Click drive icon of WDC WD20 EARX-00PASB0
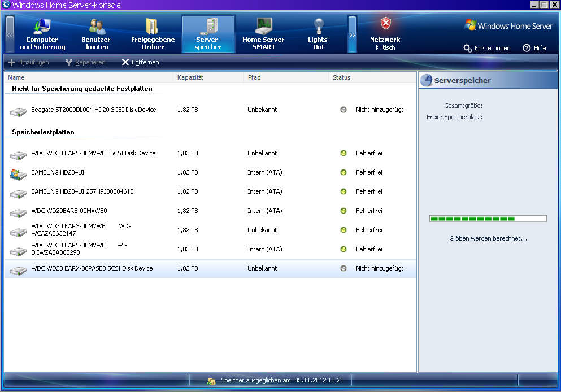The width and height of the screenshot is (561, 392). coord(18,271)
